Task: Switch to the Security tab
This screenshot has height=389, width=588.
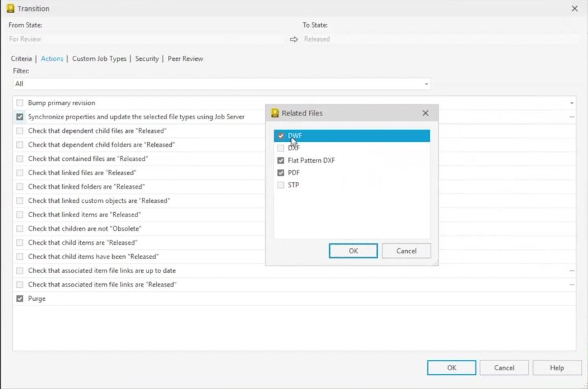Action: [147, 58]
